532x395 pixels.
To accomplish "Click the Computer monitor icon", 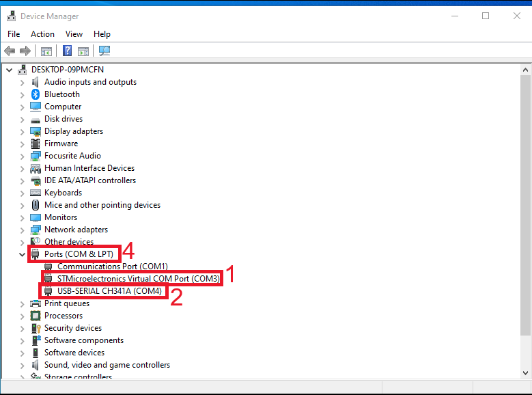I will tap(36, 107).
